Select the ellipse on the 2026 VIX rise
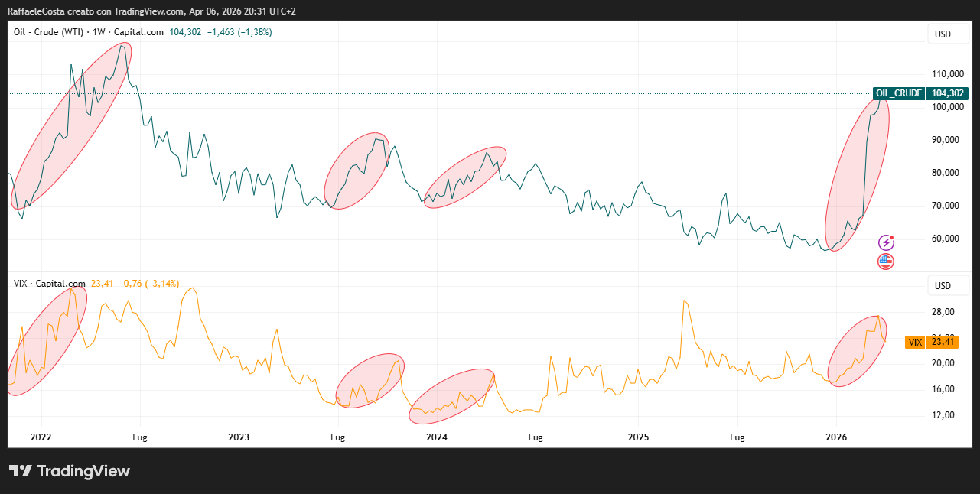This screenshot has height=494, width=980. tap(857, 351)
